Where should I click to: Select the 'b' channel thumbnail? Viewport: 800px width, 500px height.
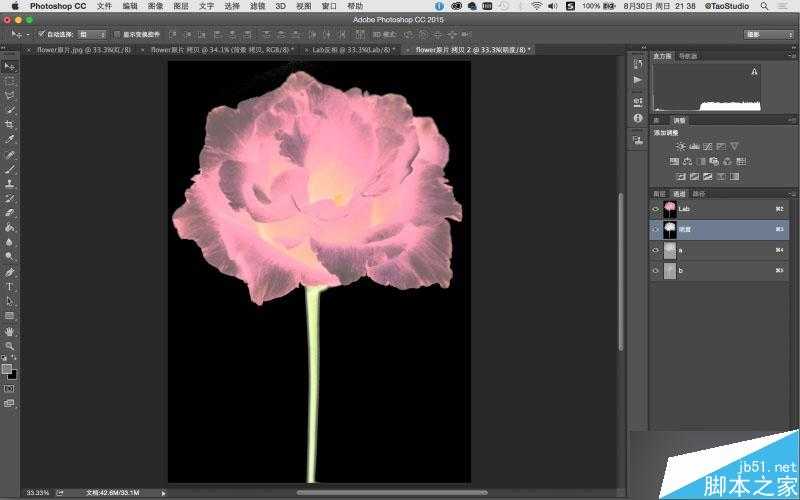[x=669, y=270]
